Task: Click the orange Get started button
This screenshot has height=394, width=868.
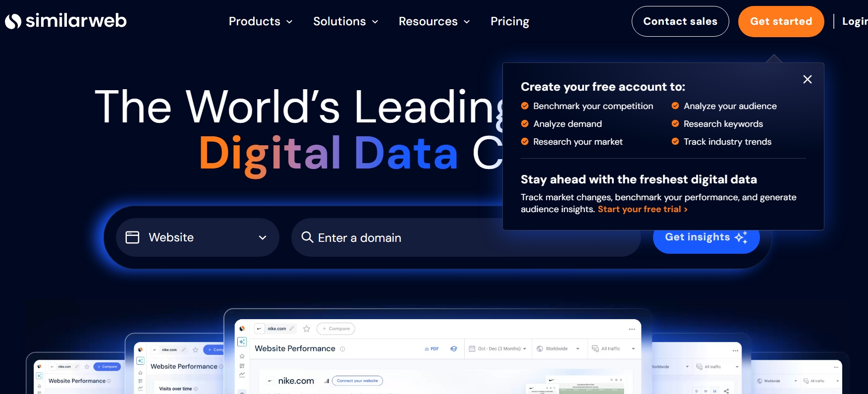Action: (781, 21)
